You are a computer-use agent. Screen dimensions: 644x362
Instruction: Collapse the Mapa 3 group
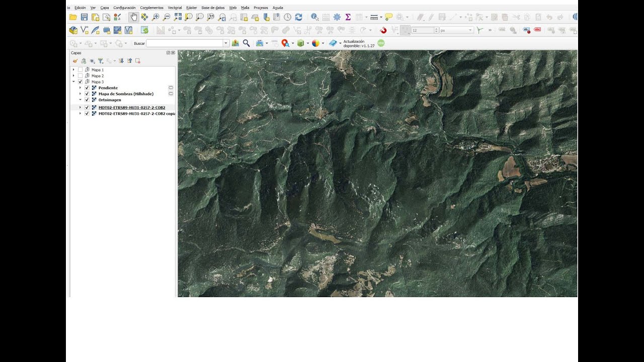coord(73,82)
